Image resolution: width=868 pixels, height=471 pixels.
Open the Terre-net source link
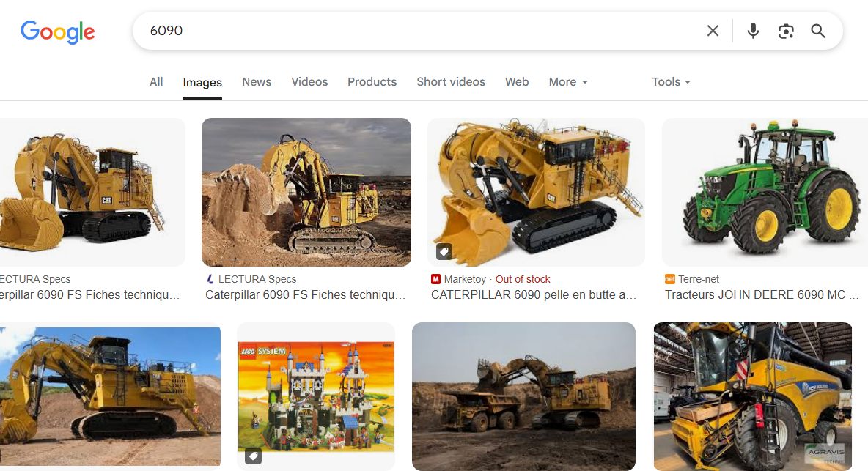692,279
